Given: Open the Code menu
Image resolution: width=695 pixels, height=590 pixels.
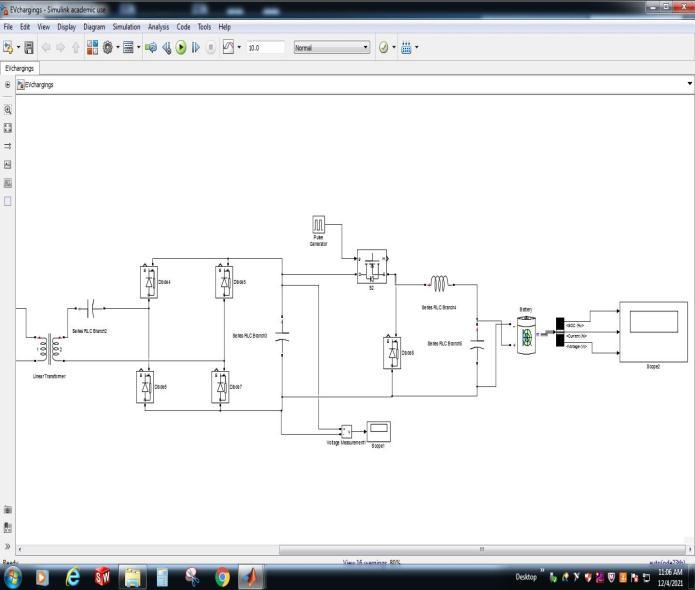Looking at the screenshot, I should pos(183,27).
